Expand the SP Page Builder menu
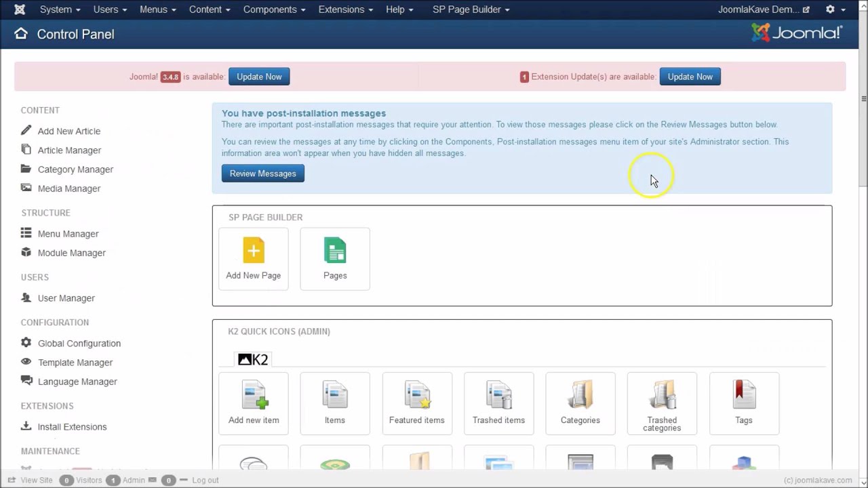Image resolution: width=868 pixels, height=488 pixels. point(471,9)
